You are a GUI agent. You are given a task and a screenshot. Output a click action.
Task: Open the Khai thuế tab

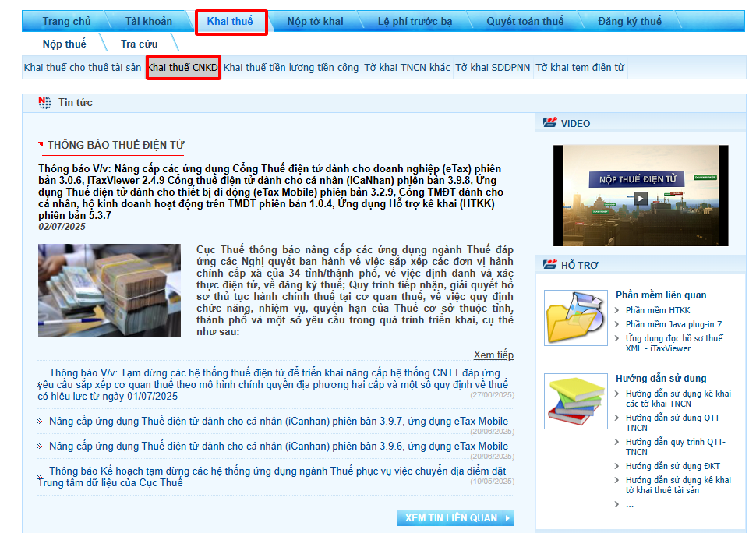pos(230,22)
